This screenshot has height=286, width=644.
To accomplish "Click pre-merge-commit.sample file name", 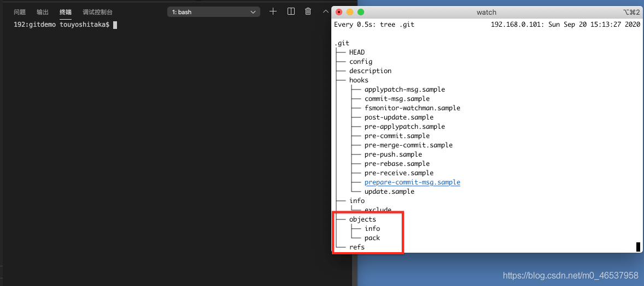I will coord(408,145).
